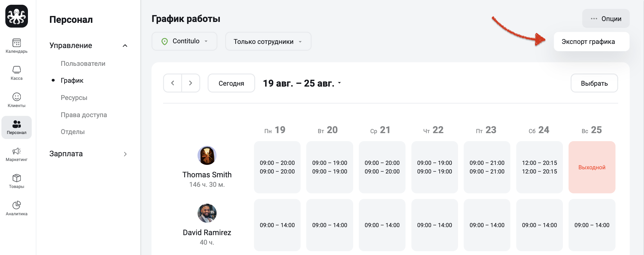Open the 19 авг. – 25 авг. date picker
The height and width of the screenshot is (255, 644).
click(302, 83)
